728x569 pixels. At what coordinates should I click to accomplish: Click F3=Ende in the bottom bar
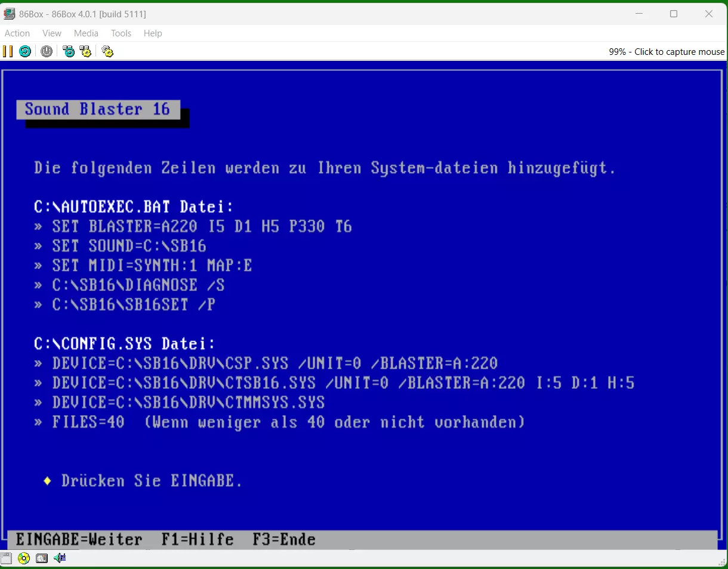click(284, 540)
